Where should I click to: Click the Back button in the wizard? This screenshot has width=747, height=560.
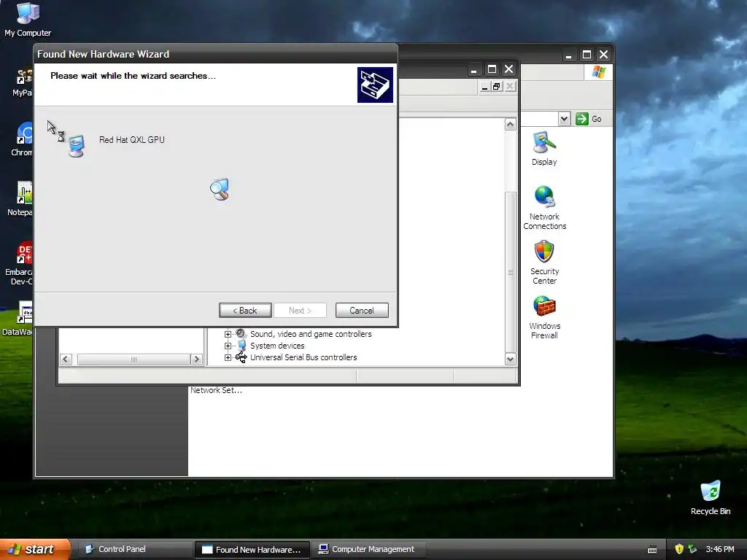(245, 311)
